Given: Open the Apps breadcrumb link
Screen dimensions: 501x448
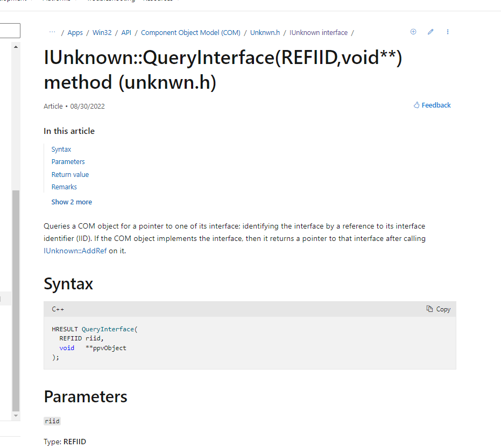Looking at the screenshot, I should click(75, 33).
